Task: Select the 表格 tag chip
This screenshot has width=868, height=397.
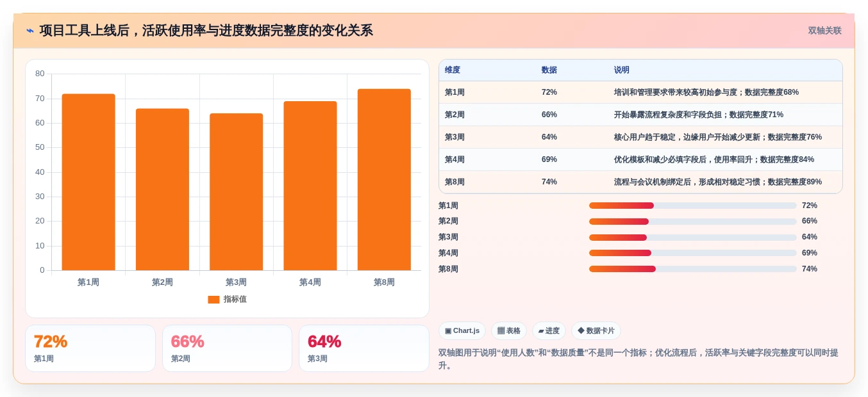Action: pos(509,331)
